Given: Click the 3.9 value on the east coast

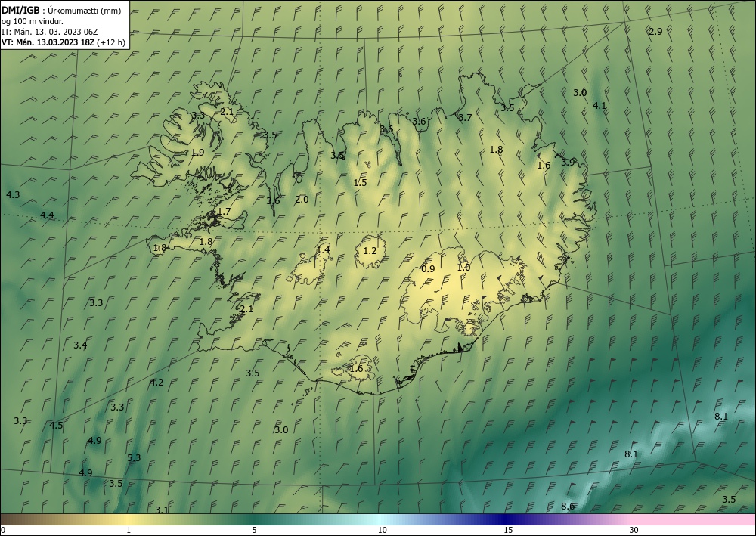Looking at the screenshot, I should point(568,163).
